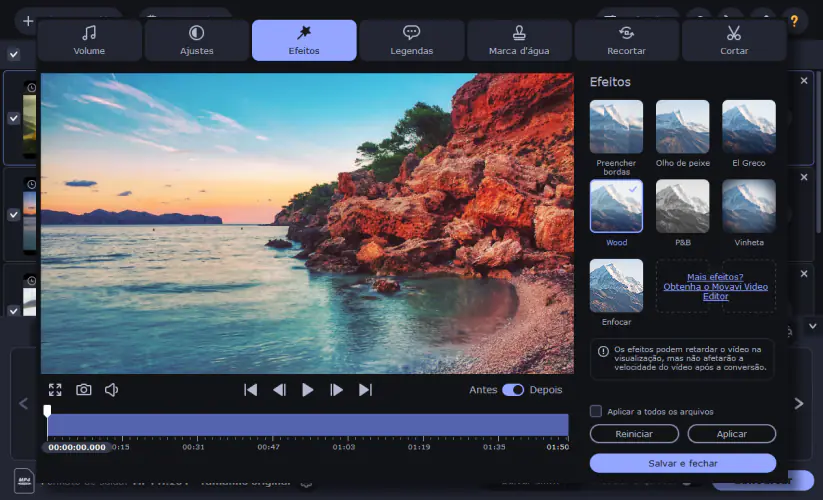Jump to the start of the video

(x=250, y=390)
